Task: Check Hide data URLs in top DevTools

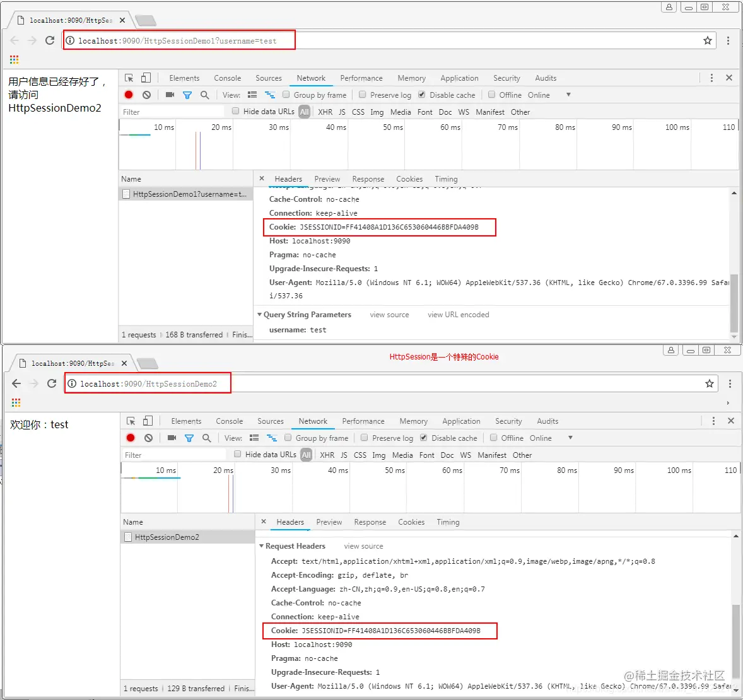Action: coord(235,111)
